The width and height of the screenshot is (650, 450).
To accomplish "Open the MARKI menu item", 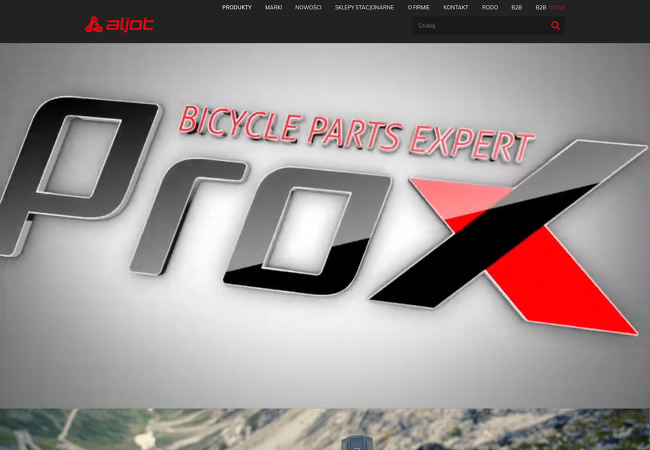I will point(274,7).
